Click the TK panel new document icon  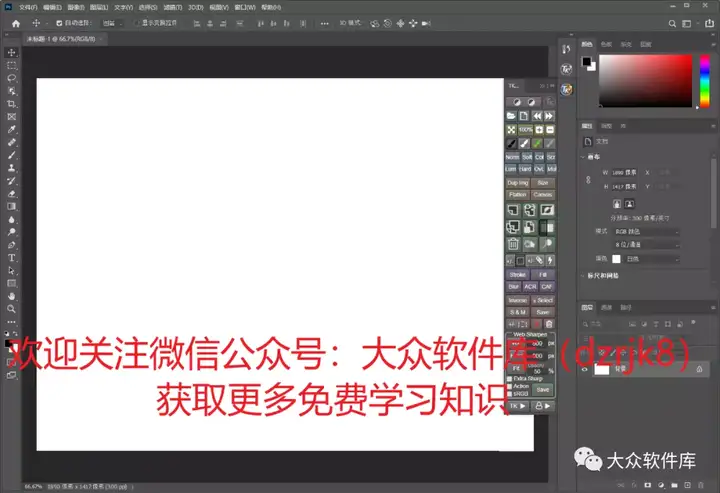pos(524,116)
